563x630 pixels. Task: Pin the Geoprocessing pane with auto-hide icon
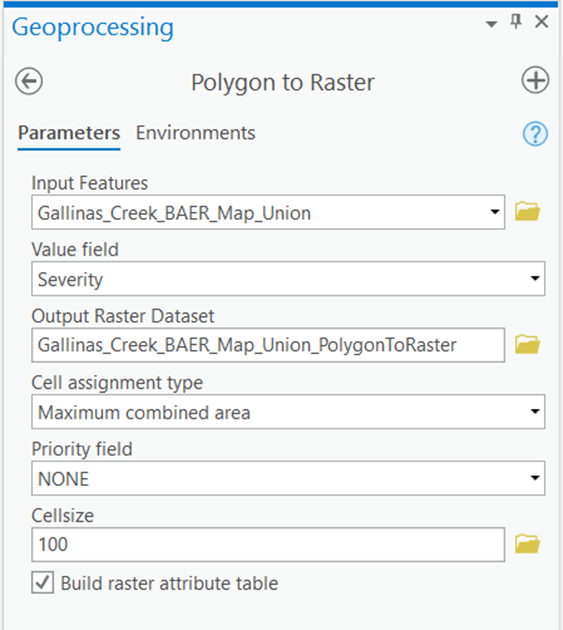[x=516, y=21]
